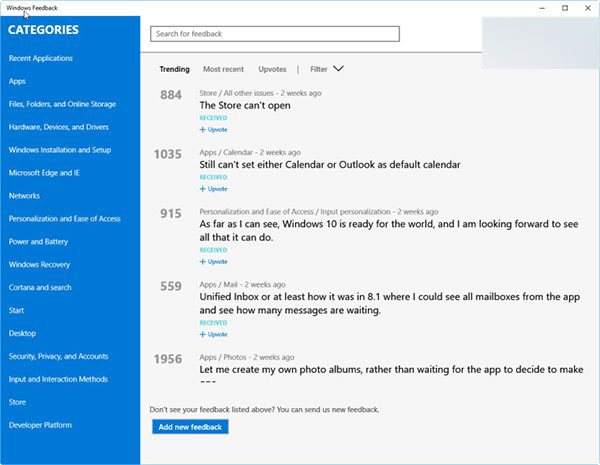
Task: Open the Recent Applications category
Action: pyautogui.click(x=41, y=58)
